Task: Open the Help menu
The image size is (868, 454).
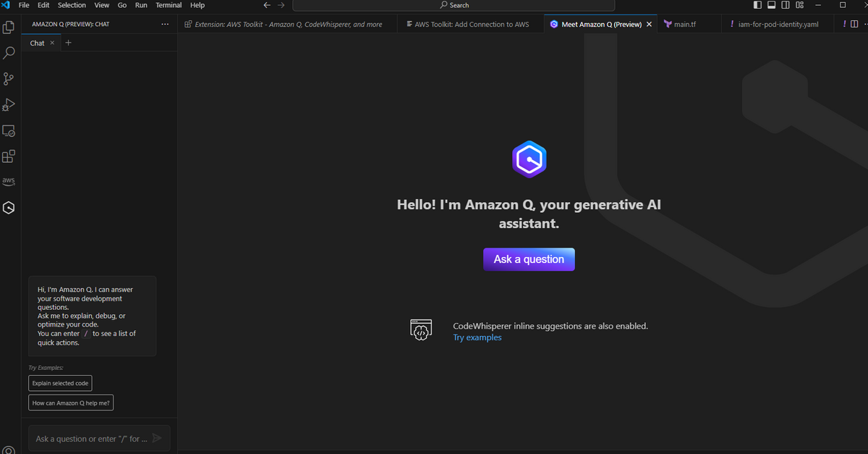Action: click(197, 5)
